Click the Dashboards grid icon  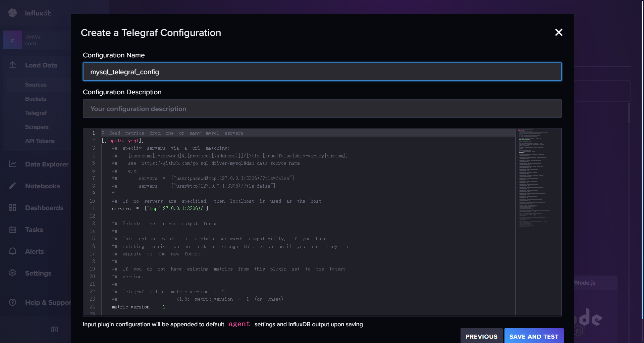point(13,207)
